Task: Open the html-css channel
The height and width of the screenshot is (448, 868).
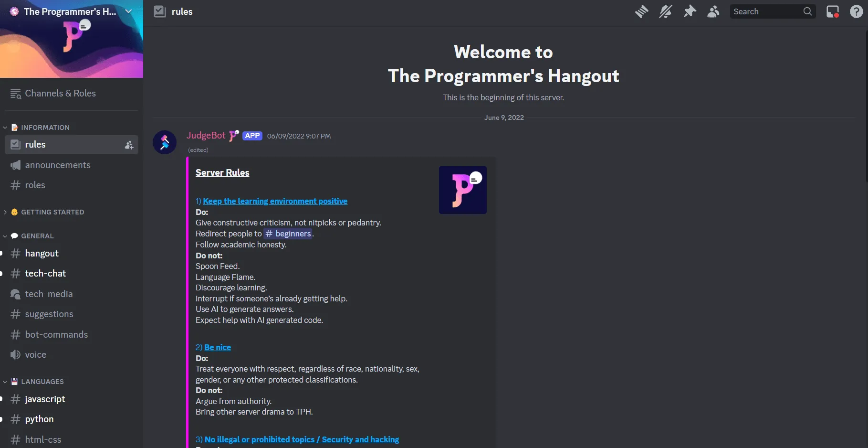Action: click(x=72, y=440)
